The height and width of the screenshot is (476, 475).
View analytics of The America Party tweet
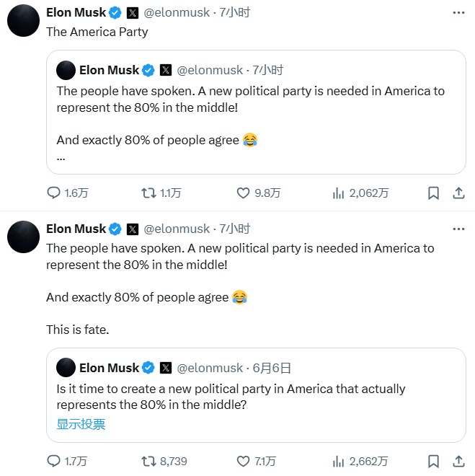click(x=338, y=193)
